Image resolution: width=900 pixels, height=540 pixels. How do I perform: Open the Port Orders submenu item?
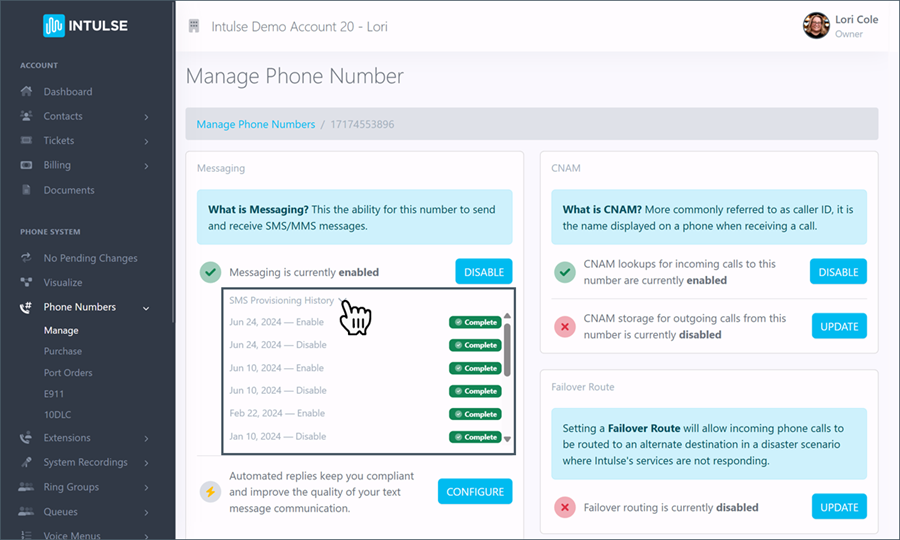[x=68, y=372]
